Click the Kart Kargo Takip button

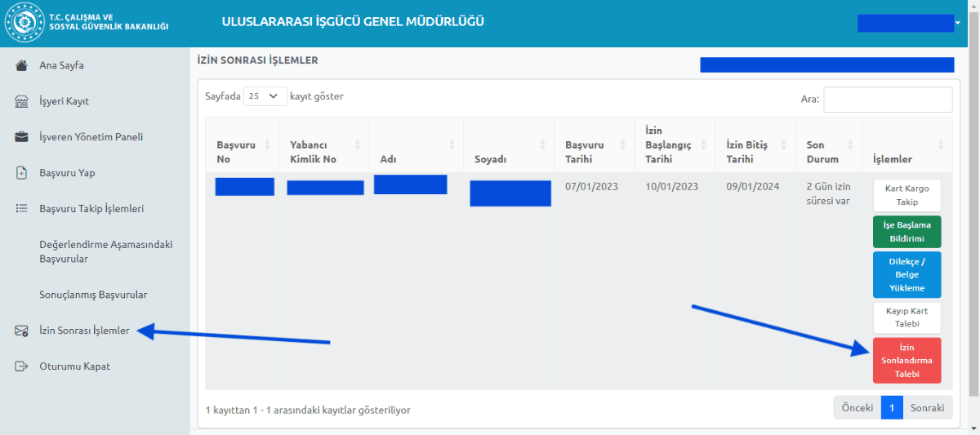pos(906,196)
